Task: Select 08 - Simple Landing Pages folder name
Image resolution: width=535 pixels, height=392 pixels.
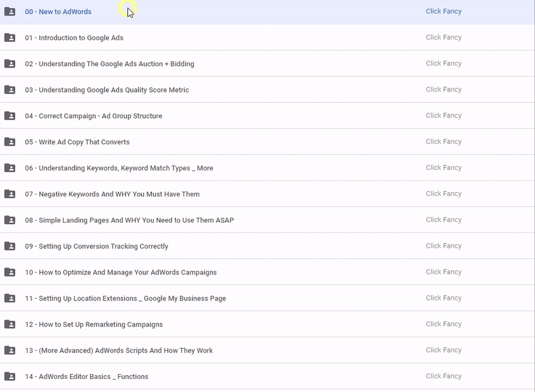Action: (x=129, y=220)
